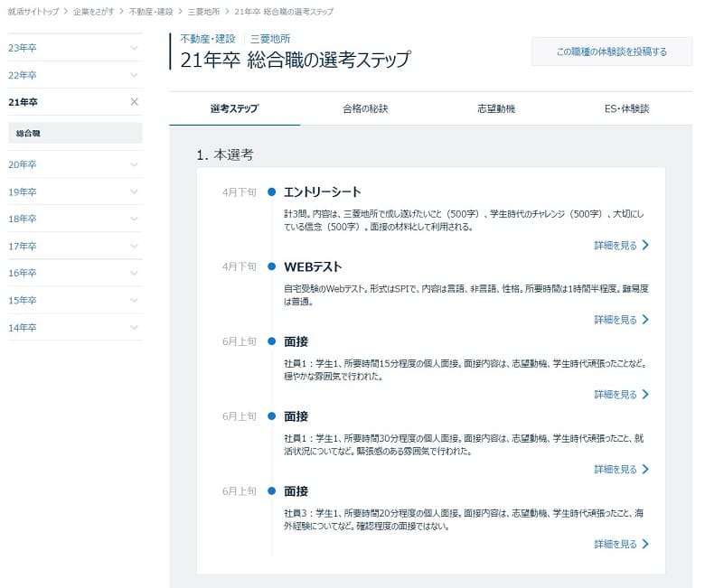The height and width of the screenshot is (588, 705).
Task: Expand the 17年卒 sidebar section
Action: point(75,247)
